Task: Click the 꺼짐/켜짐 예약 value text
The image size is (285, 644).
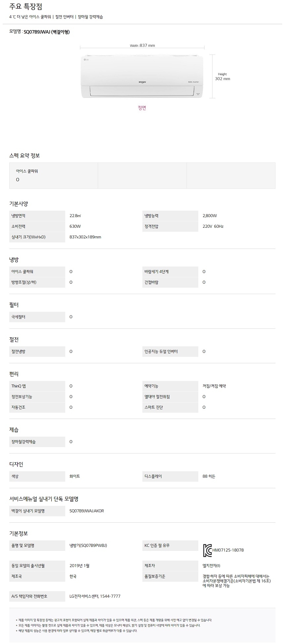Action: 214,386
